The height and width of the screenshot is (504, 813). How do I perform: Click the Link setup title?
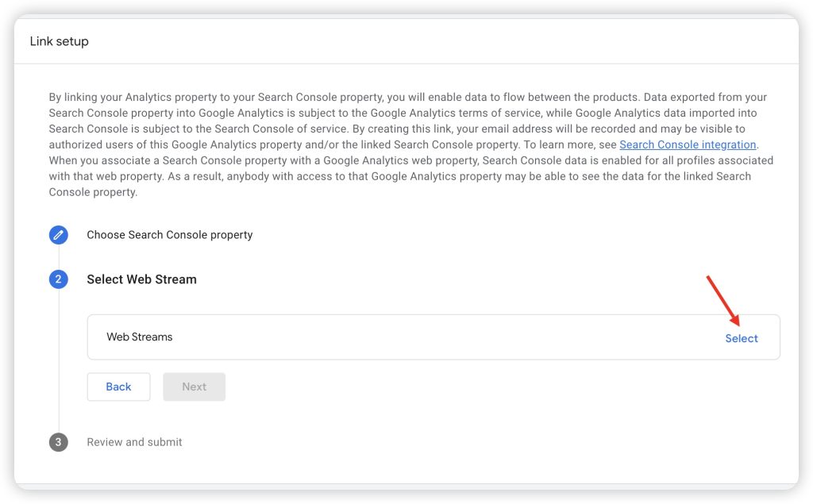[x=59, y=41]
